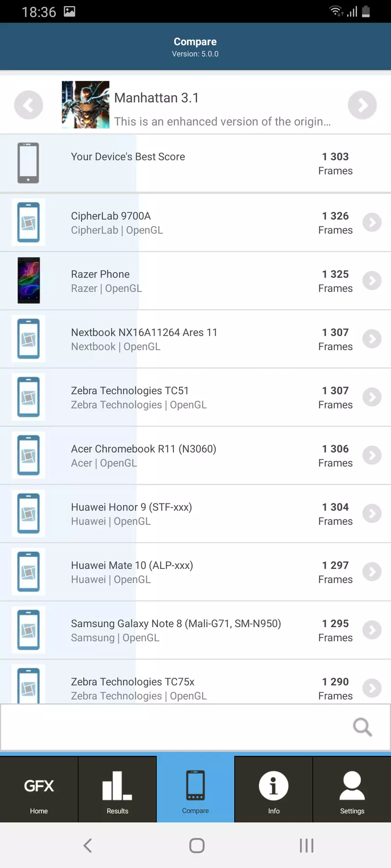
Task: Switch to the Results tab
Action: 117,790
